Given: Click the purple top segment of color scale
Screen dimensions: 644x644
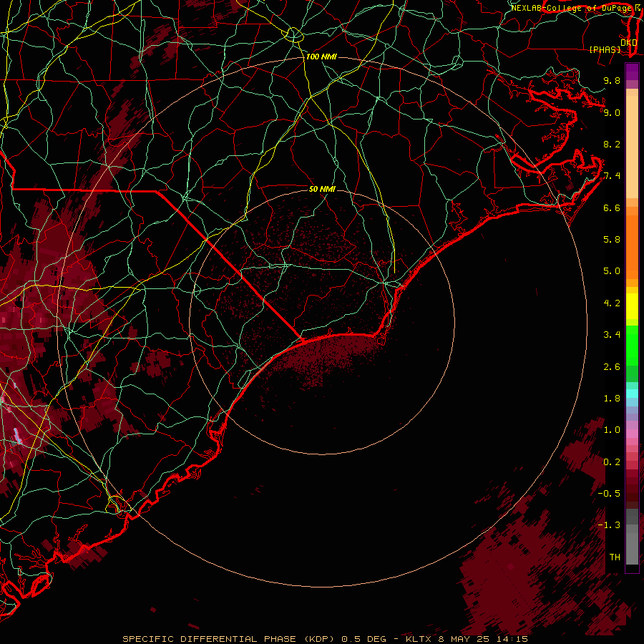Looking at the screenshot, I should (632, 72).
